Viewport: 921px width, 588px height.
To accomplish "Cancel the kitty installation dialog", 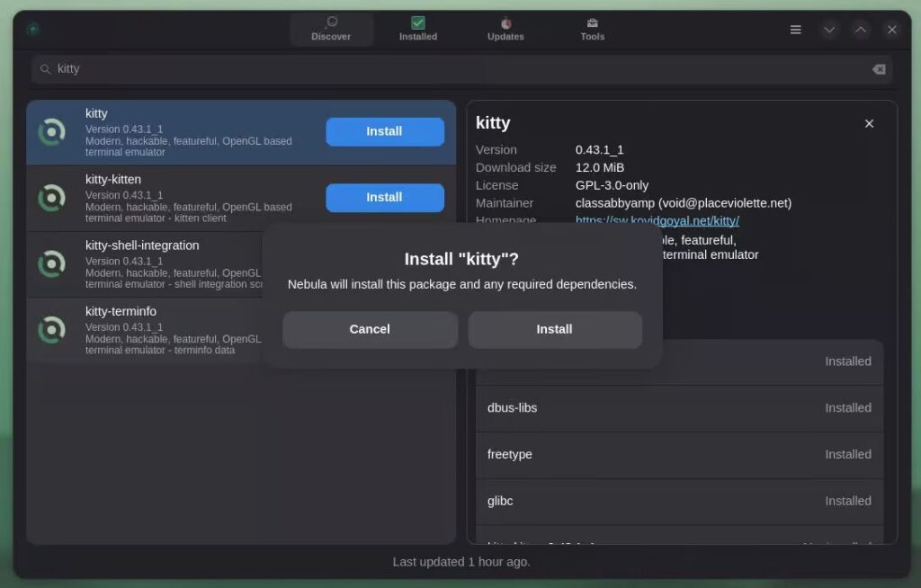I will [x=370, y=329].
